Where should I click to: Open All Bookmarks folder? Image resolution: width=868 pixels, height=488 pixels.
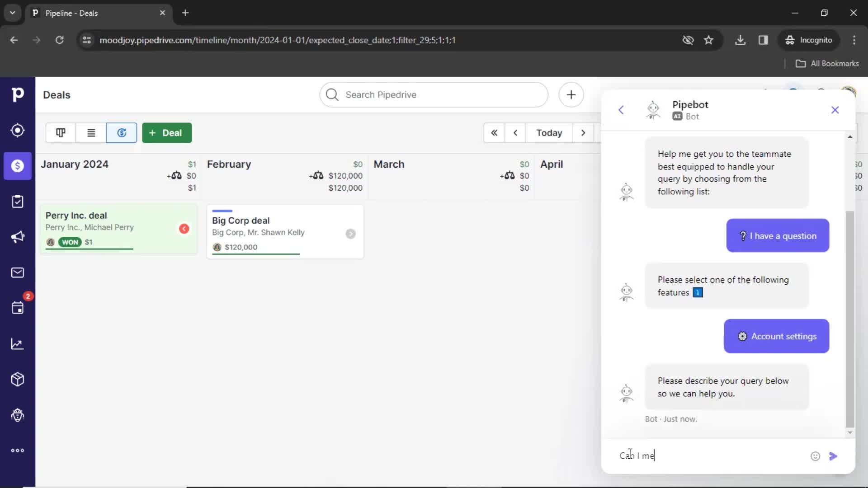pos(827,64)
